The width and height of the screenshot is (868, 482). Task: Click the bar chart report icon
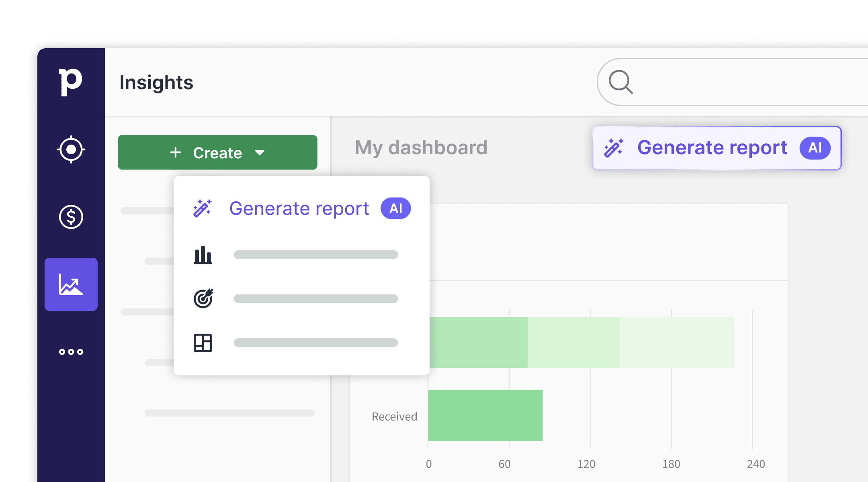click(x=203, y=255)
